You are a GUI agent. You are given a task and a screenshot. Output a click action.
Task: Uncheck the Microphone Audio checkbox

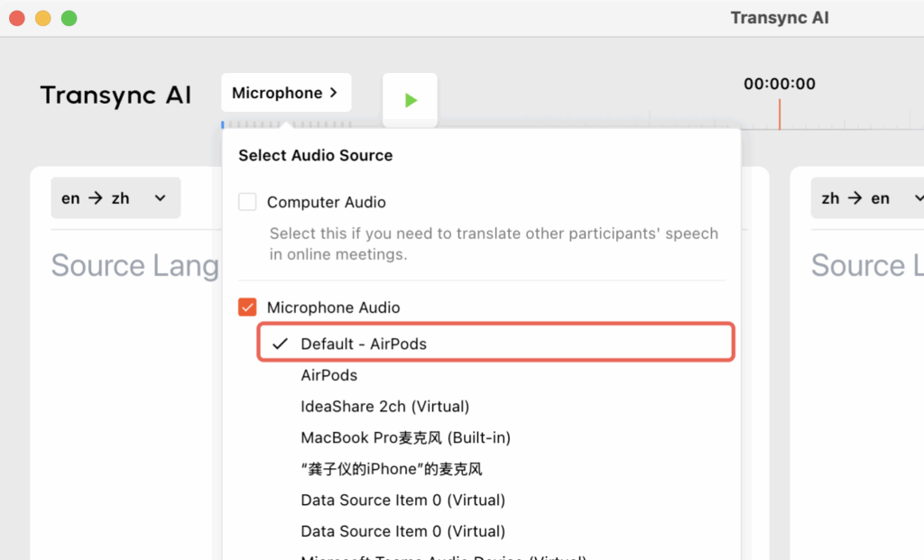point(247,308)
